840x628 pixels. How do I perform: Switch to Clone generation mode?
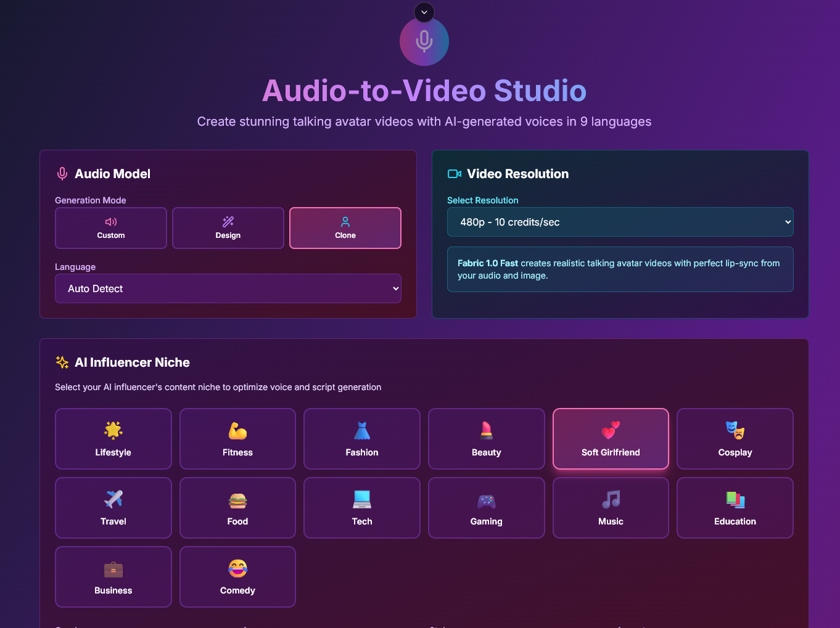point(345,228)
